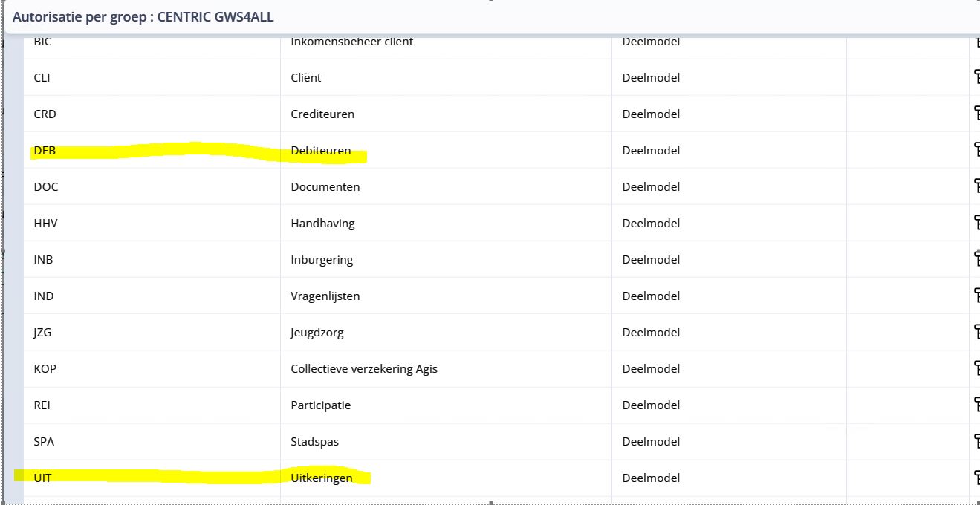Click Deelmodel in the Cliënt row

pyautogui.click(x=651, y=77)
